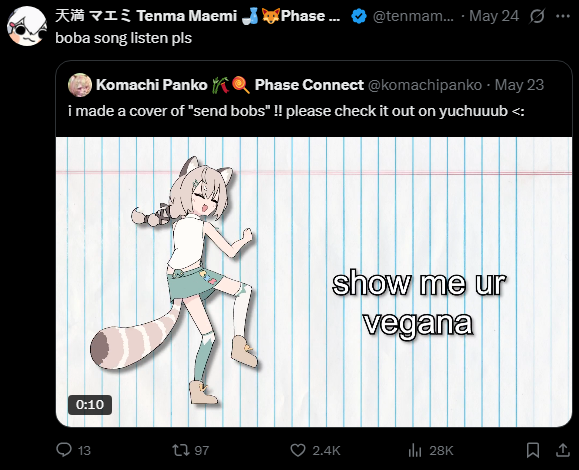Bookmark this post

click(532, 450)
